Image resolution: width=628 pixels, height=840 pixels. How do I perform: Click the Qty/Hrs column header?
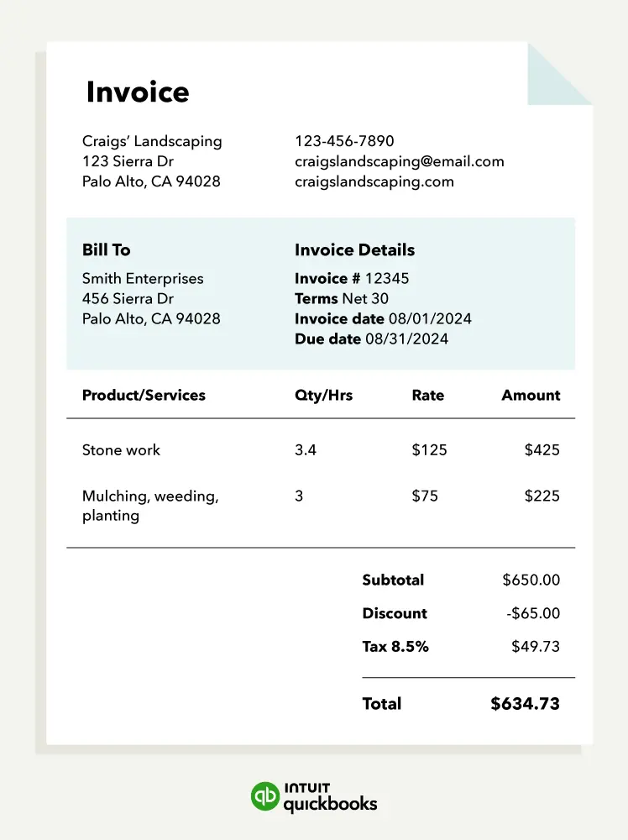(323, 396)
